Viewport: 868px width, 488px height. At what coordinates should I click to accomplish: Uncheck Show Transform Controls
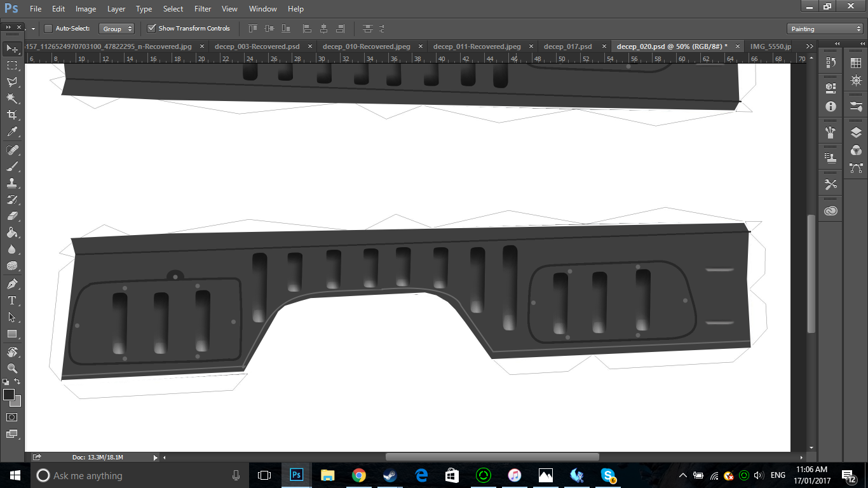152,28
